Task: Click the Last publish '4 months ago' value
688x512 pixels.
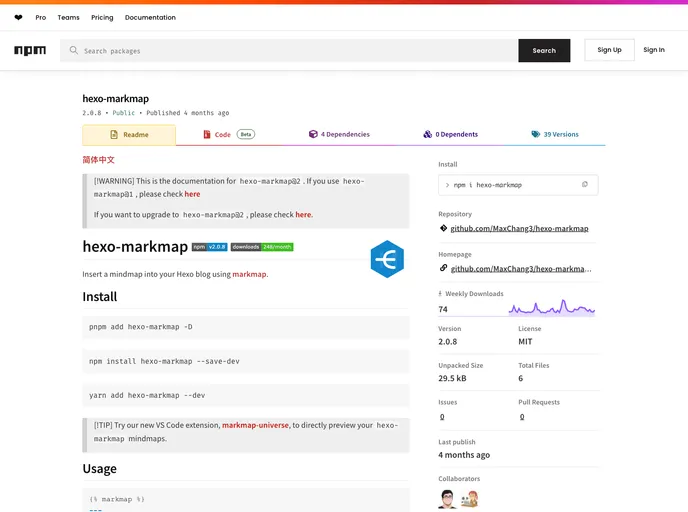Action: click(x=464, y=455)
